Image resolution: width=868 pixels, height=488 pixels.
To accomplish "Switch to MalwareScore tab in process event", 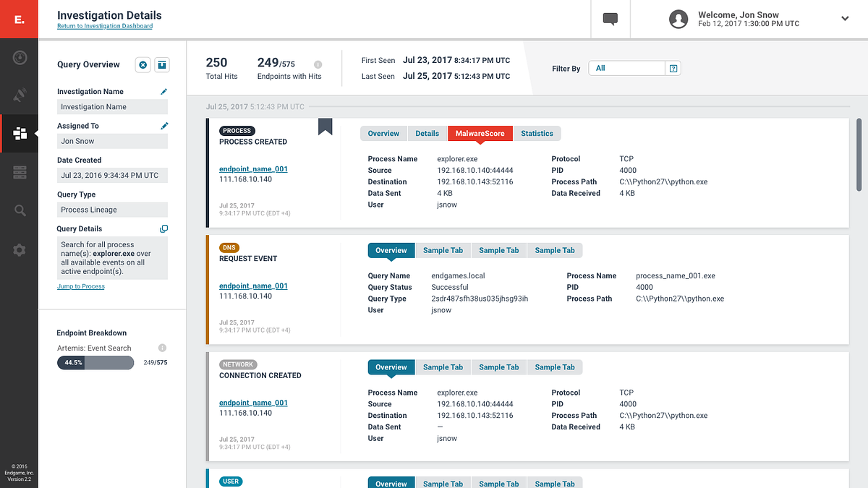I will pos(480,134).
